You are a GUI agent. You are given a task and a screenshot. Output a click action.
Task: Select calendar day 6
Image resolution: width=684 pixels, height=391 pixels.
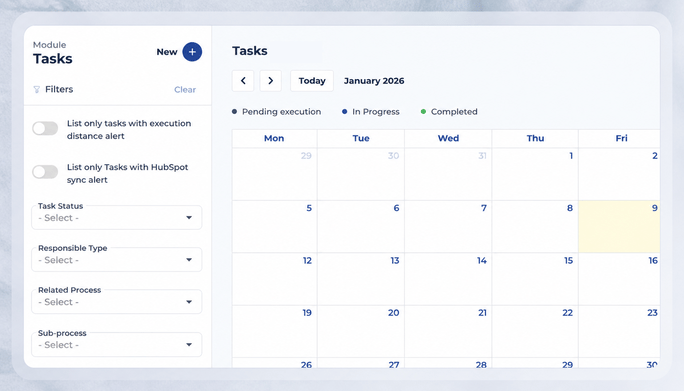tap(361, 226)
